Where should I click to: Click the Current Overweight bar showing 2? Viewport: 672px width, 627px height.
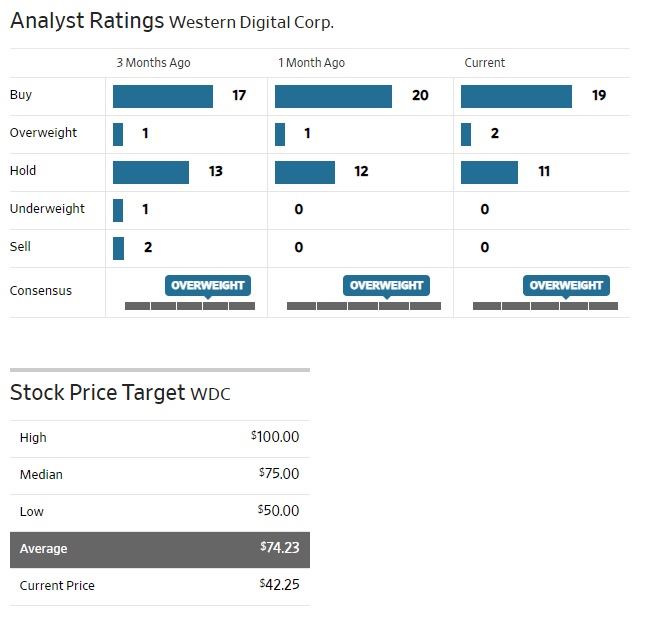(x=466, y=134)
